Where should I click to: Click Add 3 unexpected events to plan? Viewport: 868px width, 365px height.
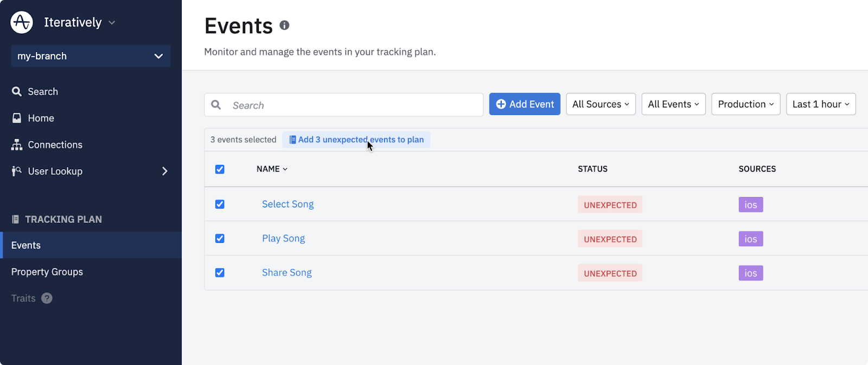[356, 140]
